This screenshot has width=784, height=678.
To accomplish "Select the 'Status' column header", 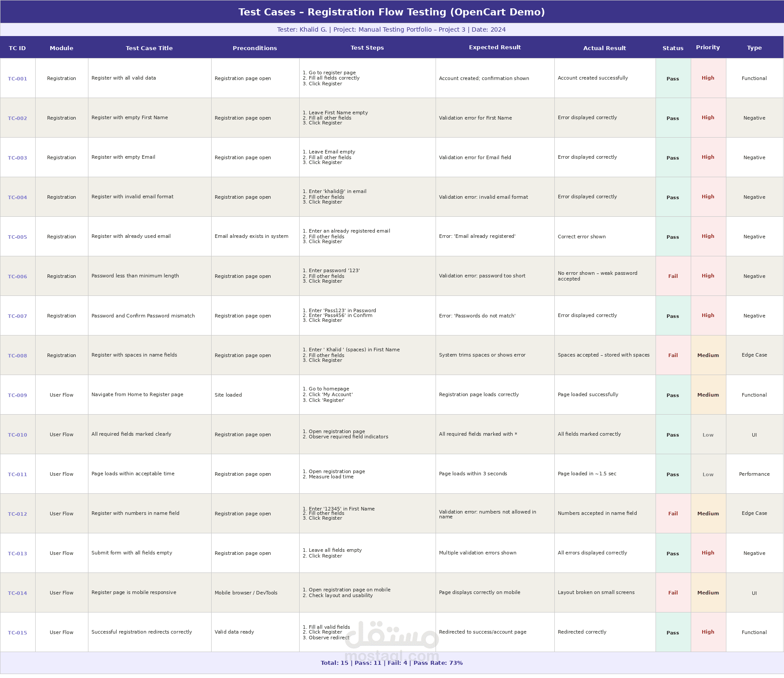I will [673, 48].
